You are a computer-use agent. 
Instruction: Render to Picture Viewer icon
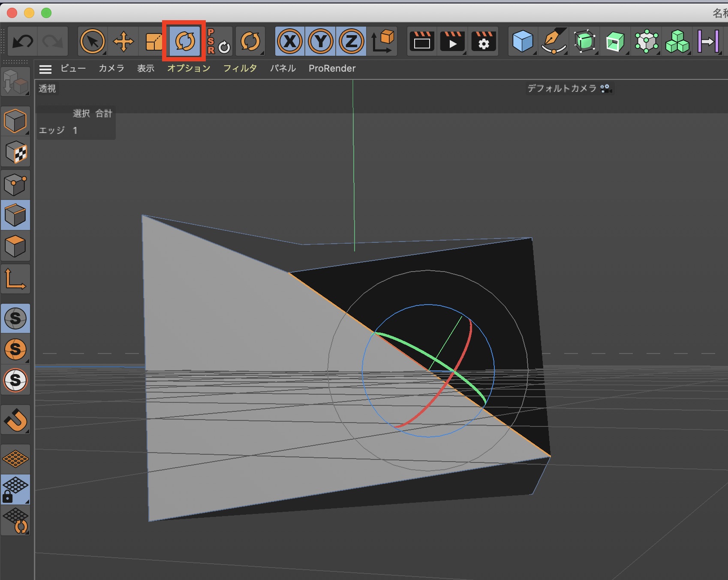(452, 42)
